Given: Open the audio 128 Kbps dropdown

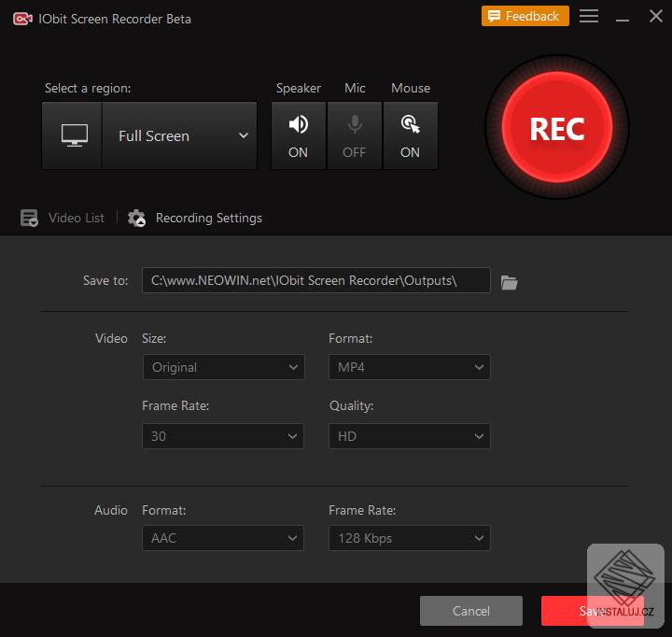Looking at the screenshot, I should click(x=410, y=538).
